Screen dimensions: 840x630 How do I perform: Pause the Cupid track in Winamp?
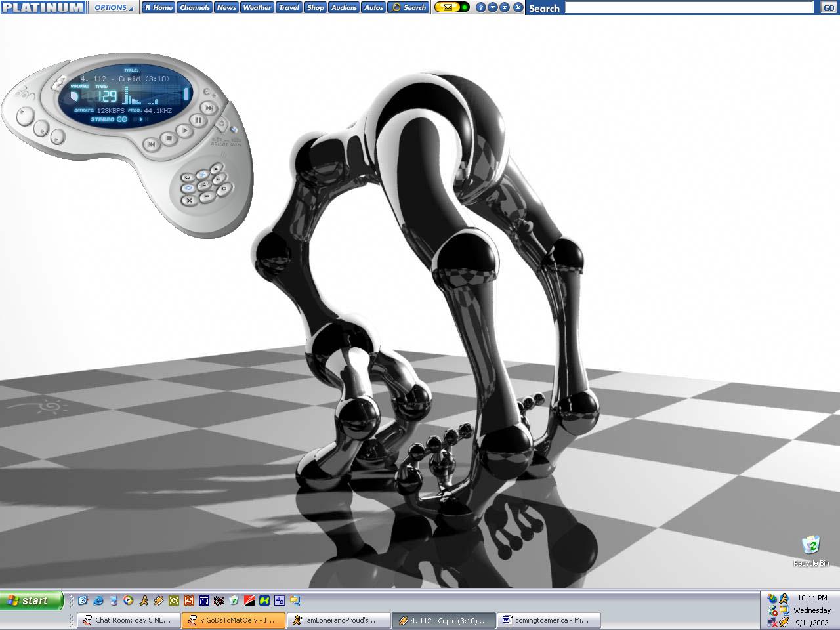(198, 120)
